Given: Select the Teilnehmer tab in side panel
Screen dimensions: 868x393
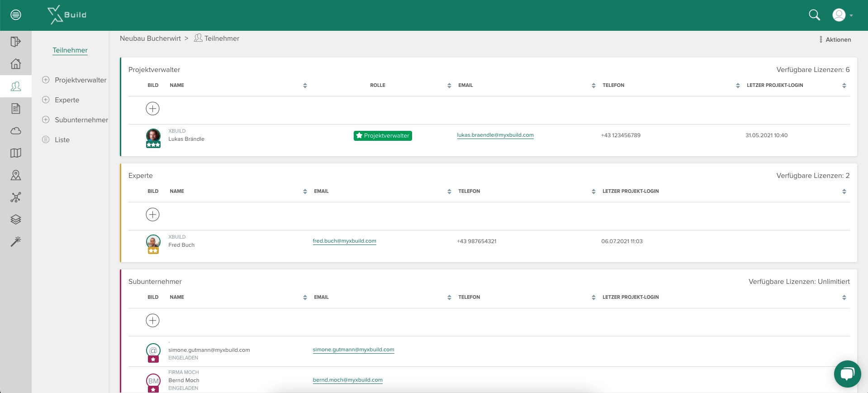Looking at the screenshot, I should pyautogui.click(x=70, y=50).
